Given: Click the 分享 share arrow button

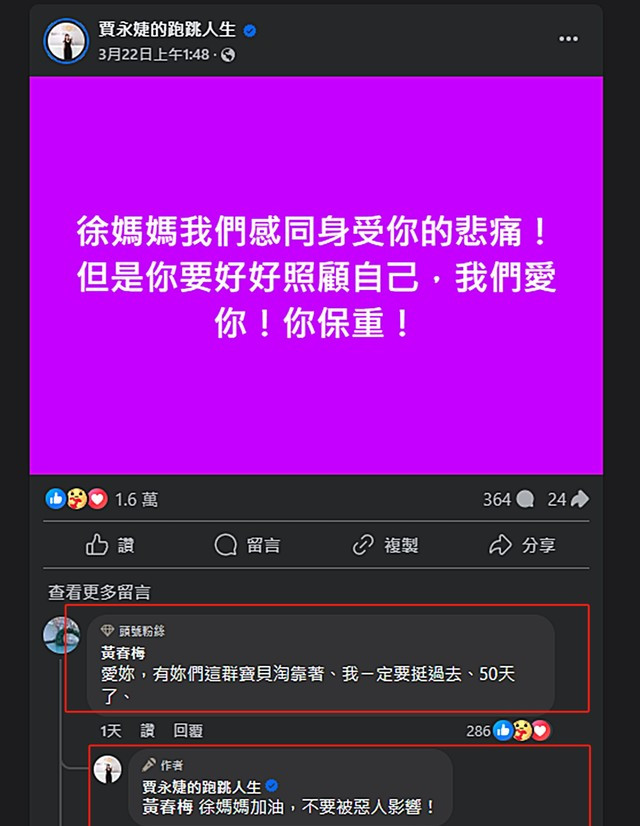Looking at the screenshot, I should click(522, 545).
